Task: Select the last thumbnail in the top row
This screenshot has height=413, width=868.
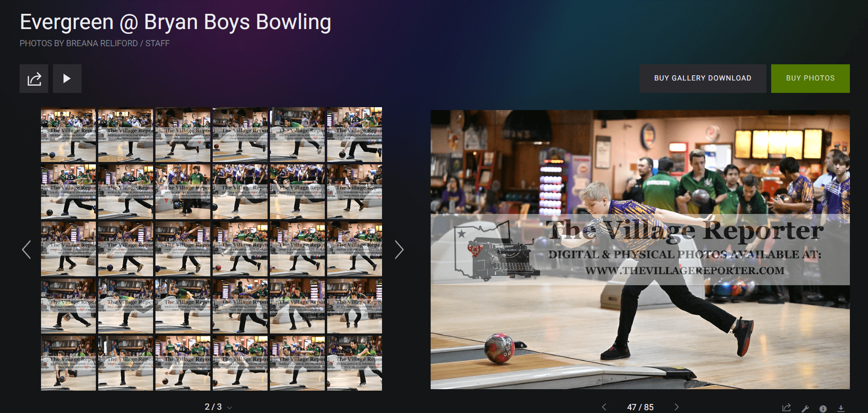Action: click(x=354, y=135)
